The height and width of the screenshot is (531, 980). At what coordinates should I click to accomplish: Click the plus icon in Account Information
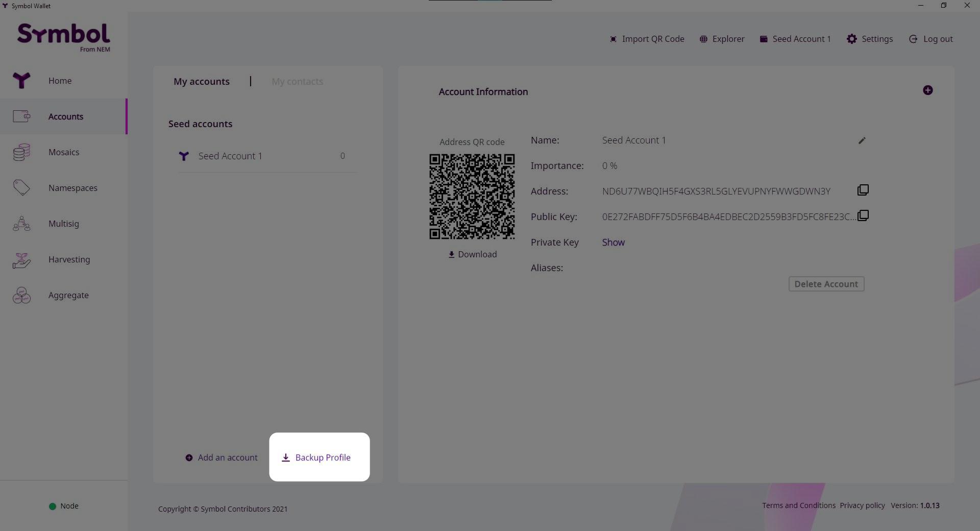click(x=927, y=90)
